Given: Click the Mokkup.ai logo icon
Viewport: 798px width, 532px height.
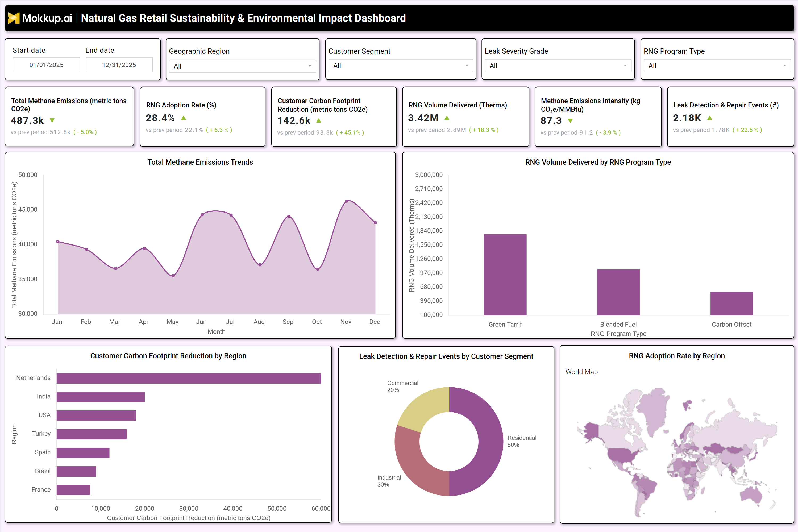Looking at the screenshot, I should [x=14, y=18].
